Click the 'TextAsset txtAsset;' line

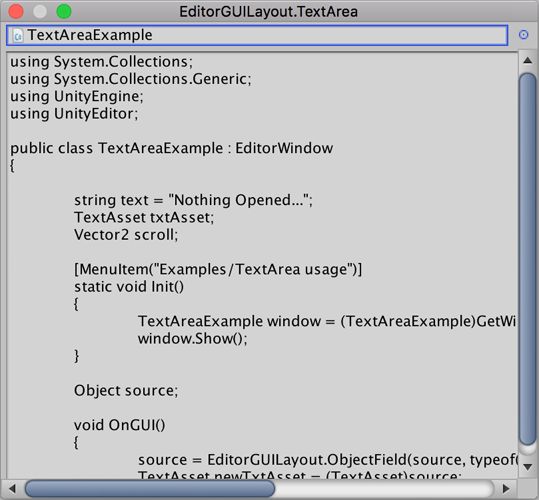coord(144,218)
